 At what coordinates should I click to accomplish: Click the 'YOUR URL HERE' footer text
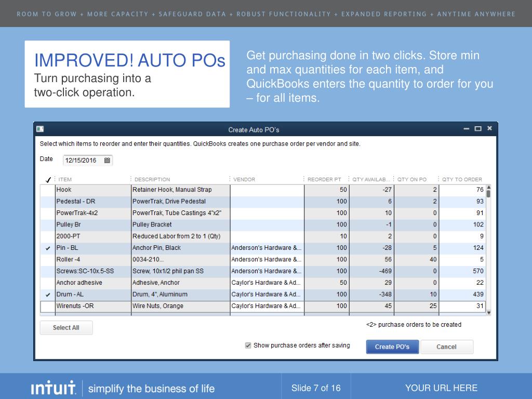[441, 388]
